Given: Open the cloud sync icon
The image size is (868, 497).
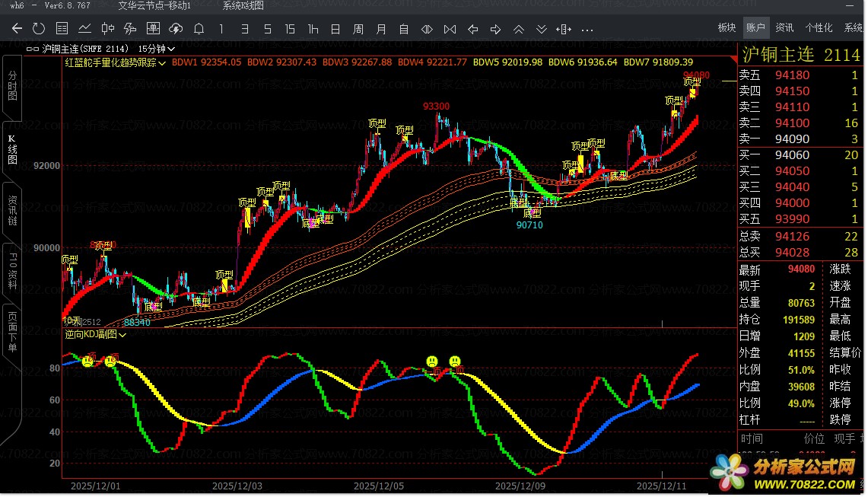Looking at the screenshot, I should point(176,29).
